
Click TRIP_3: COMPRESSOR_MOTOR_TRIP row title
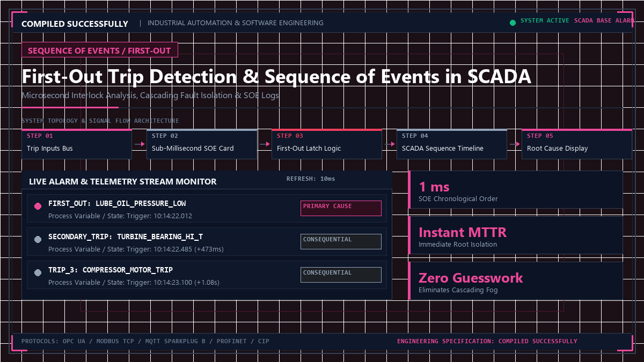tap(111, 270)
